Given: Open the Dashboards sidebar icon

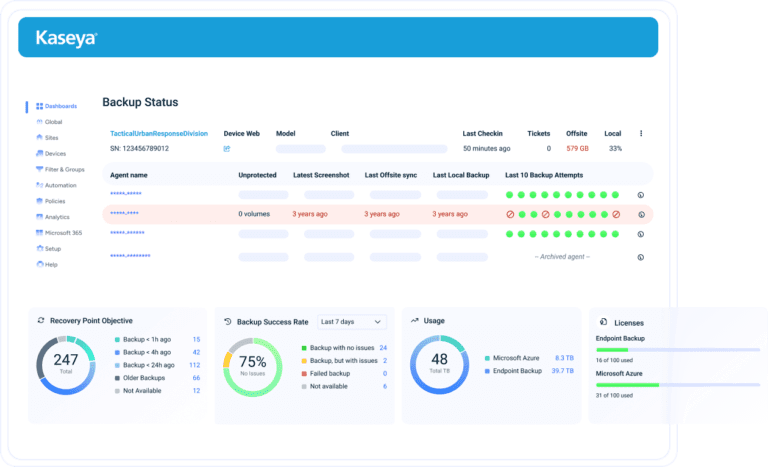Looking at the screenshot, I should pyautogui.click(x=40, y=106).
